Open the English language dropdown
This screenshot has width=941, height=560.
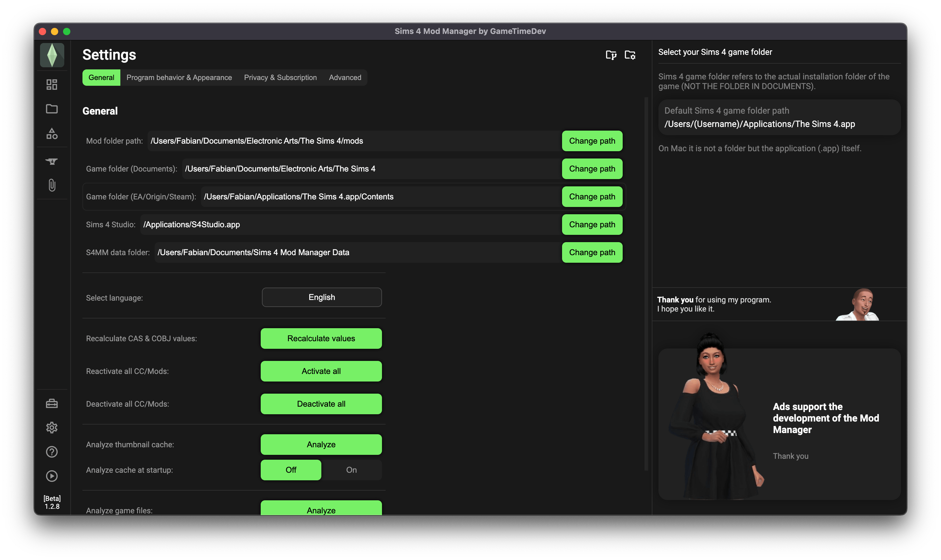pyautogui.click(x=322, y=297)
